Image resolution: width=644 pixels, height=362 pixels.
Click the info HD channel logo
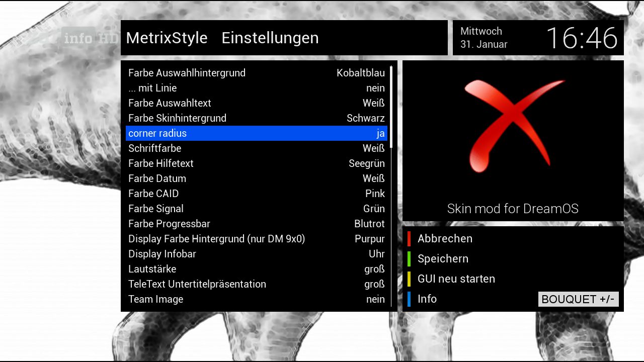[x=91, y=38]
